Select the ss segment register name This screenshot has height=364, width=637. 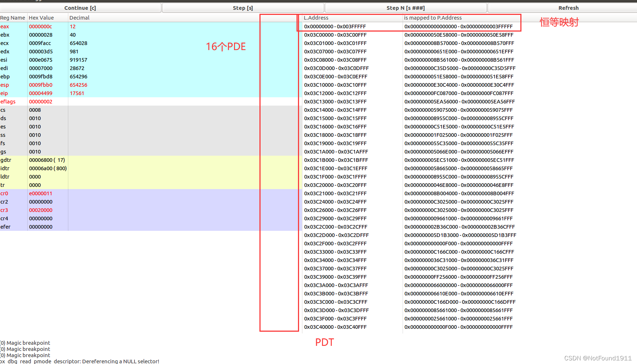pos(3,135)
